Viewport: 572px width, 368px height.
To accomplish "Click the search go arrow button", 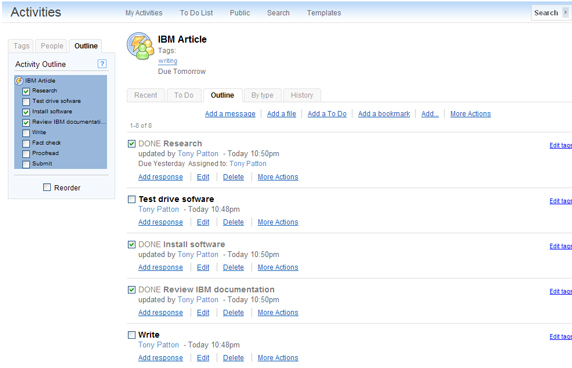I will coord(565,12).
